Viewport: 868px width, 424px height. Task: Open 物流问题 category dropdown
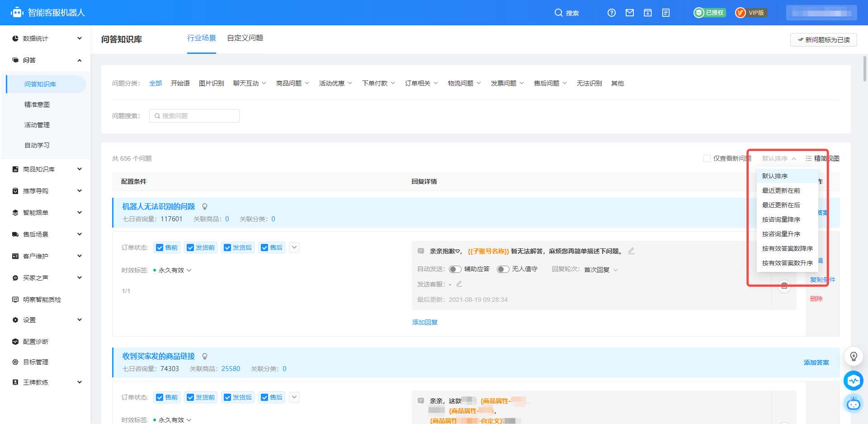(464, 83)
